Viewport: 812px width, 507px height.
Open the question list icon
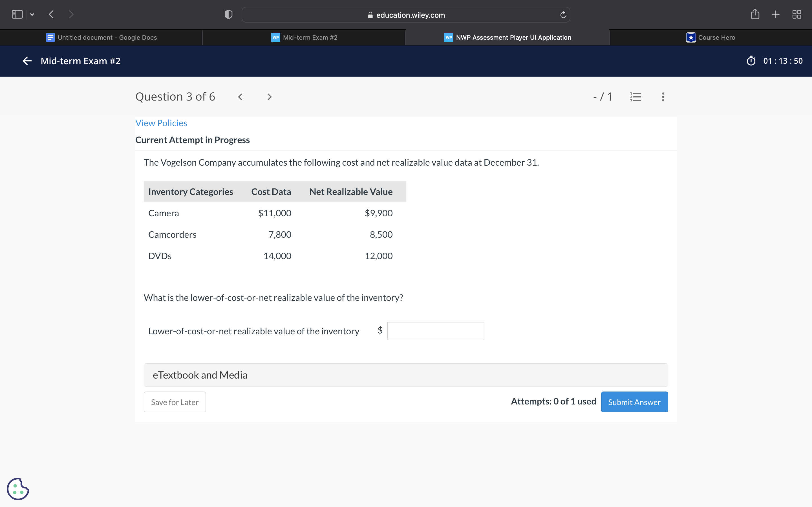[636, 97]
